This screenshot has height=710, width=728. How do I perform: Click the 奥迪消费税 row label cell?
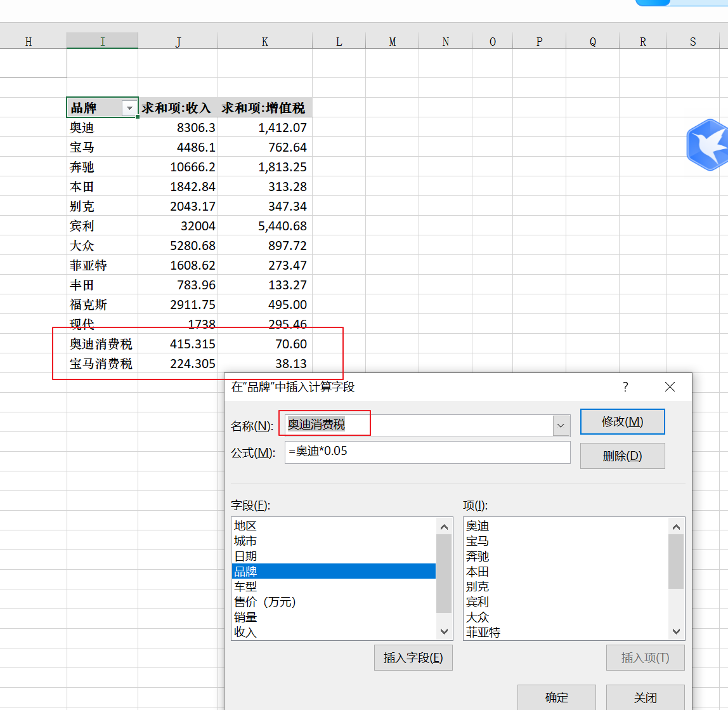click(102, 344)
